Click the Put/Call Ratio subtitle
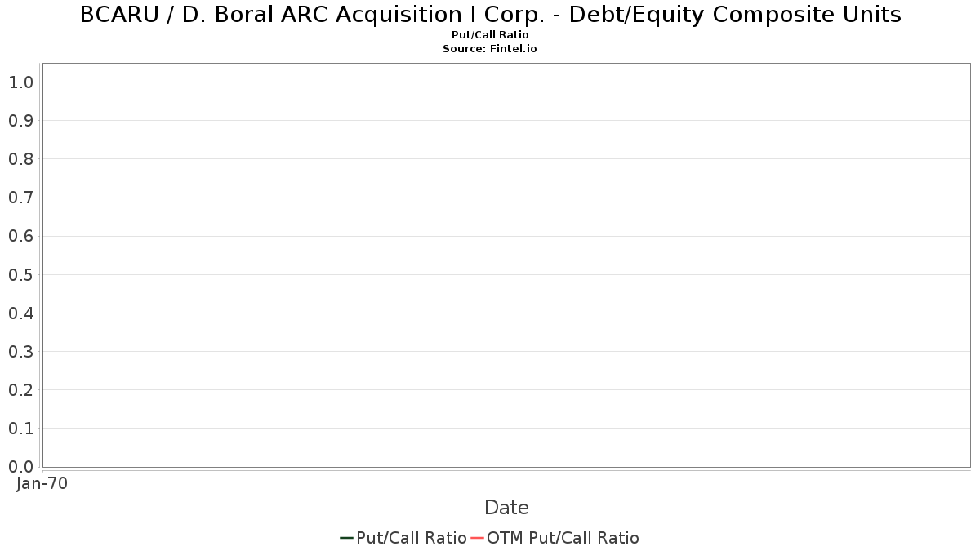 pos(490,35)
